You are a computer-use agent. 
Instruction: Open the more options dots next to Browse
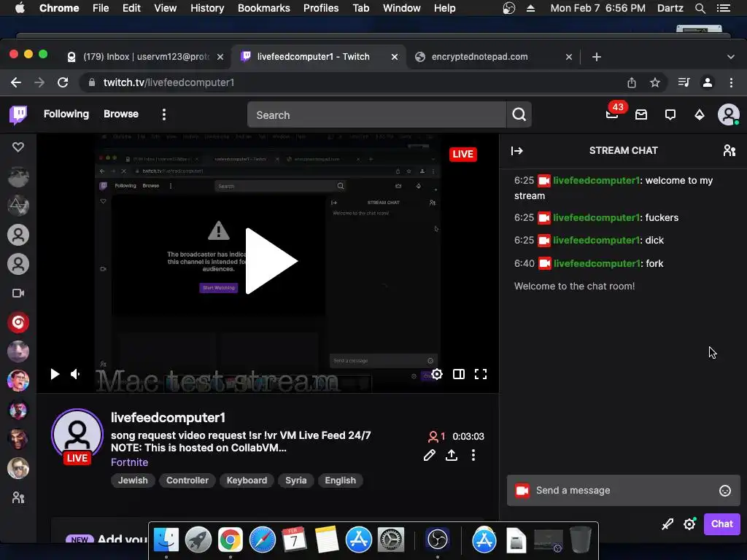164,114
